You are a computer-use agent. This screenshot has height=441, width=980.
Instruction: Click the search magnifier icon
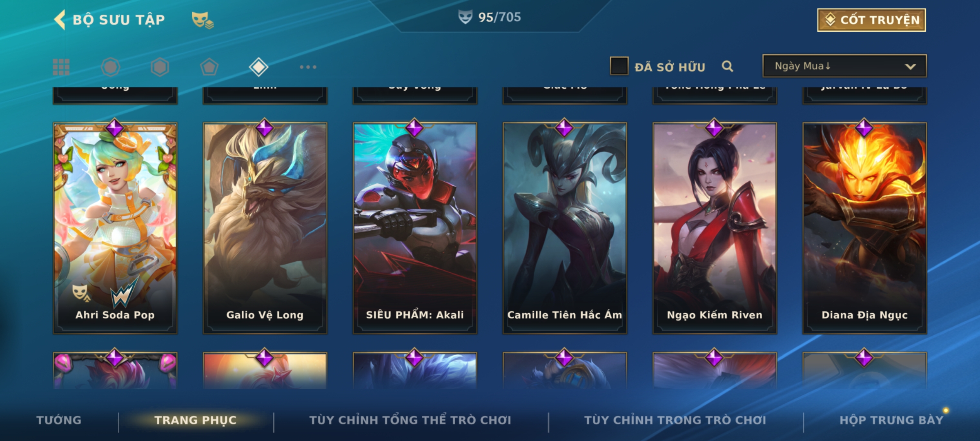727,66
